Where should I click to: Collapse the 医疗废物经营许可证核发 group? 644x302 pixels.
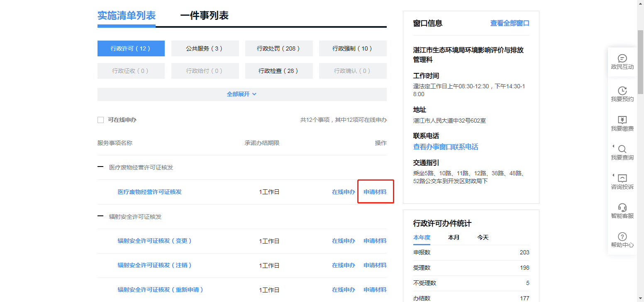[x=100, y=167]
